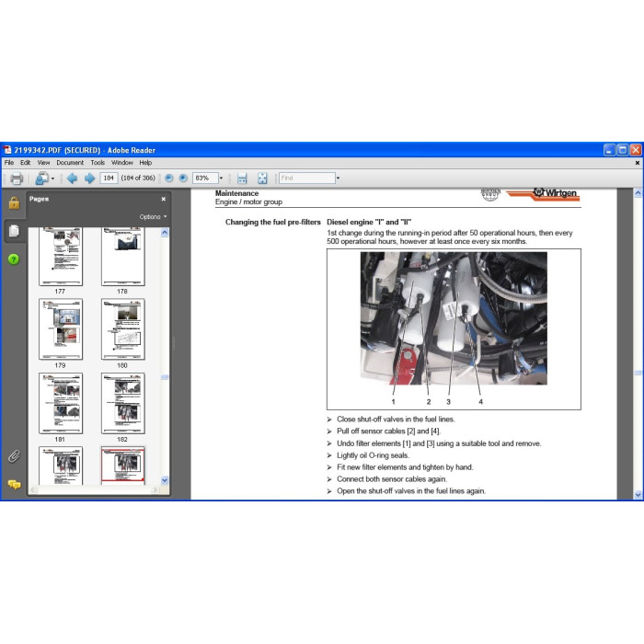Click the security padlock icon in sidebar
The height and width of the screenshot is (644, 644).
point(14,202)
